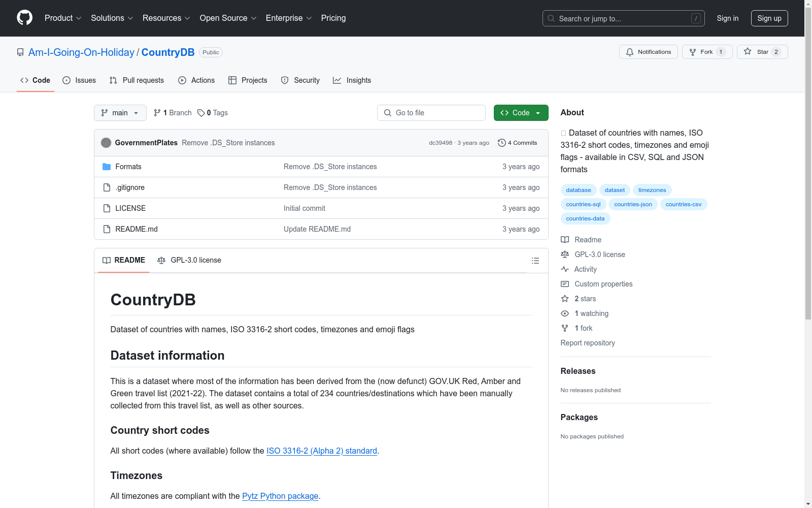Open the green Code dropdown button
Screen dimensions: 812x508
tap(521, 113)
